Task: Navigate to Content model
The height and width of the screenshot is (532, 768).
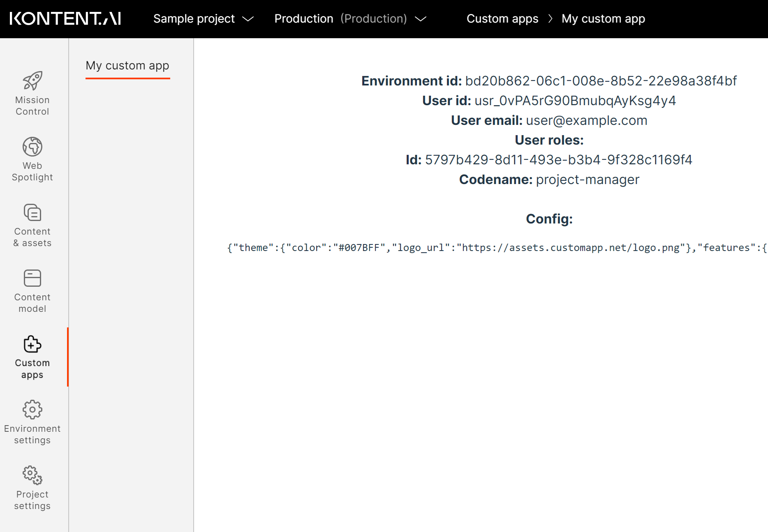Action: (32, 291)
